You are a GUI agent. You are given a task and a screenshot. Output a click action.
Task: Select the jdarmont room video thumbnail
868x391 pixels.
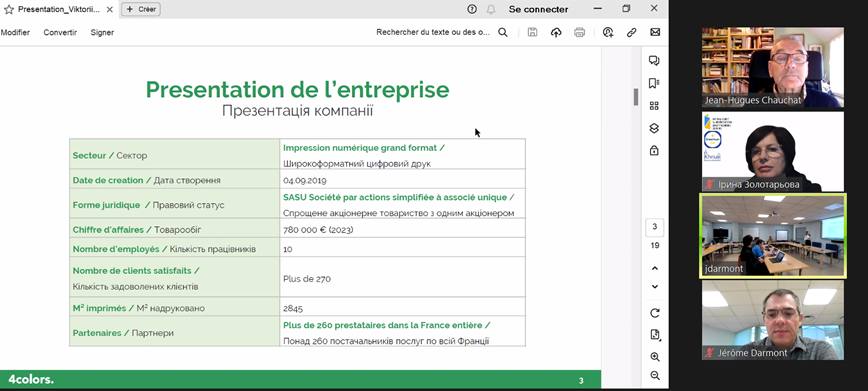pyautogui.click(x=773, y=236)
